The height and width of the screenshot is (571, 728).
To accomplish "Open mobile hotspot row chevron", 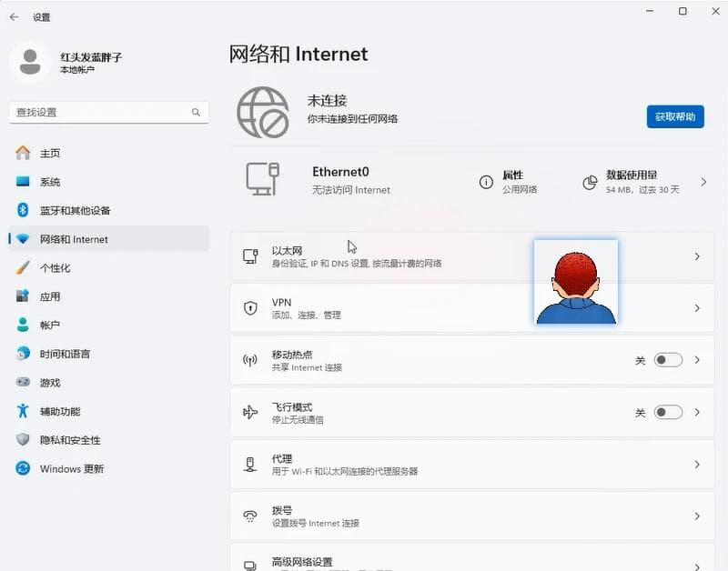I will 697,360.
